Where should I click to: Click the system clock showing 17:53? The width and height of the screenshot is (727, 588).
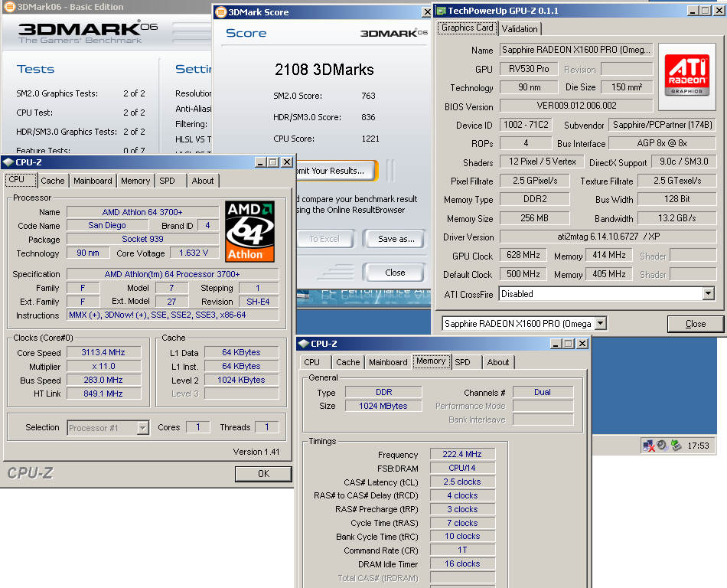[x=698, y=446]
